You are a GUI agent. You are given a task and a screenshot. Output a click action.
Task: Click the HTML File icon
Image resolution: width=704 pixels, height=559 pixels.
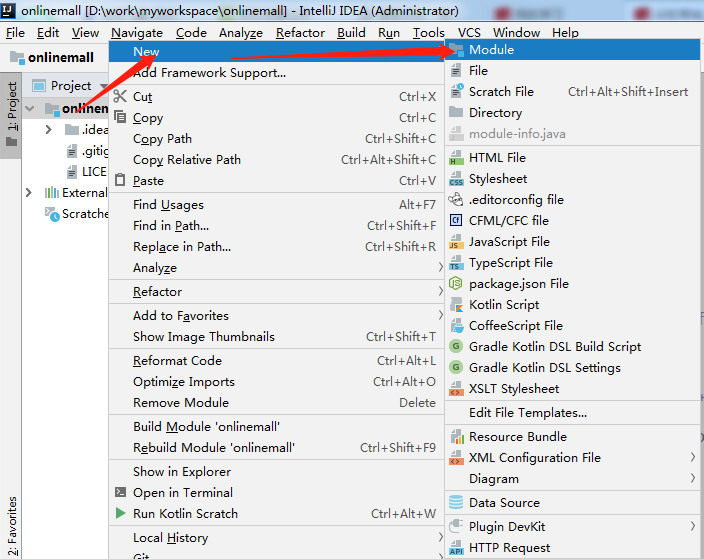(456, 158)
